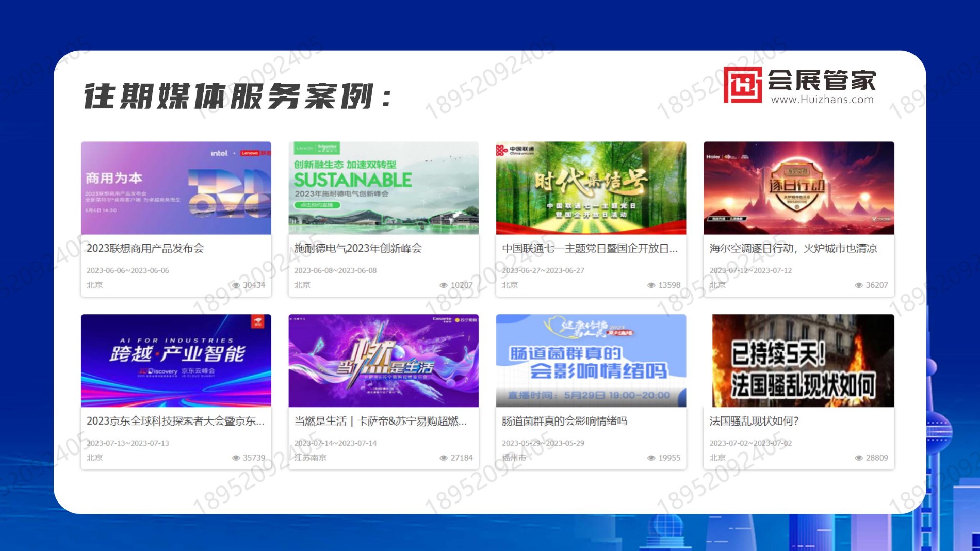Screen dimensions: 980x551
Task: Click the eye icon beside 30434 views
Action: click(x=236, y=285)
